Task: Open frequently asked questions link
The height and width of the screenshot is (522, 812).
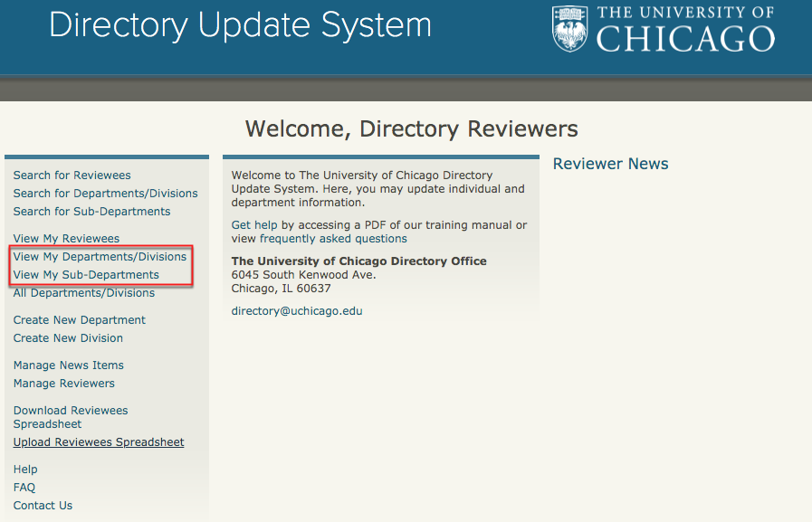Action: point(333,239)
